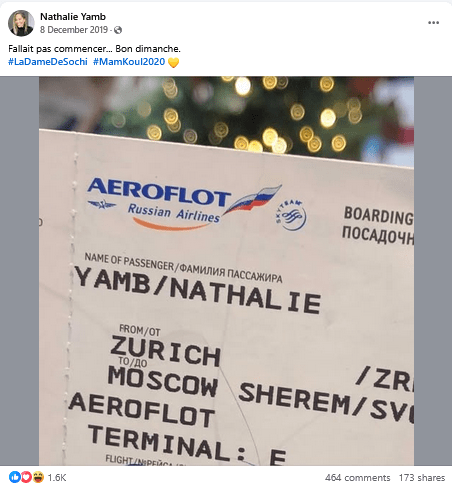Open the three-dot post options menu
The image size is (452, 485).
433,23
